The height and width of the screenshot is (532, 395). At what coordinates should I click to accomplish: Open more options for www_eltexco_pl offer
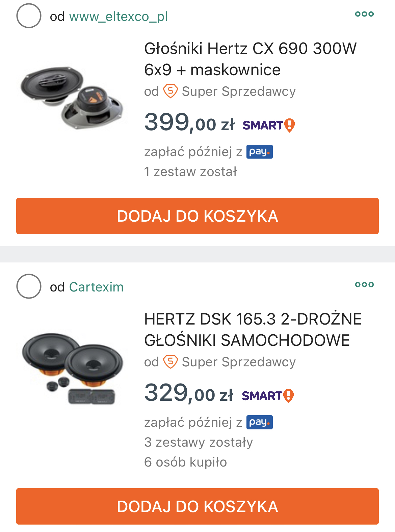tap(364, 14)
